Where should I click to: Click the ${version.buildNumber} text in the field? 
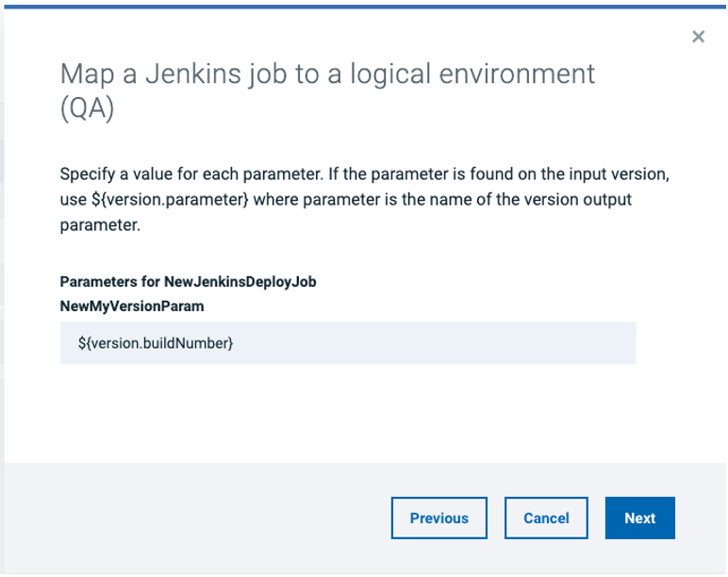156,344
